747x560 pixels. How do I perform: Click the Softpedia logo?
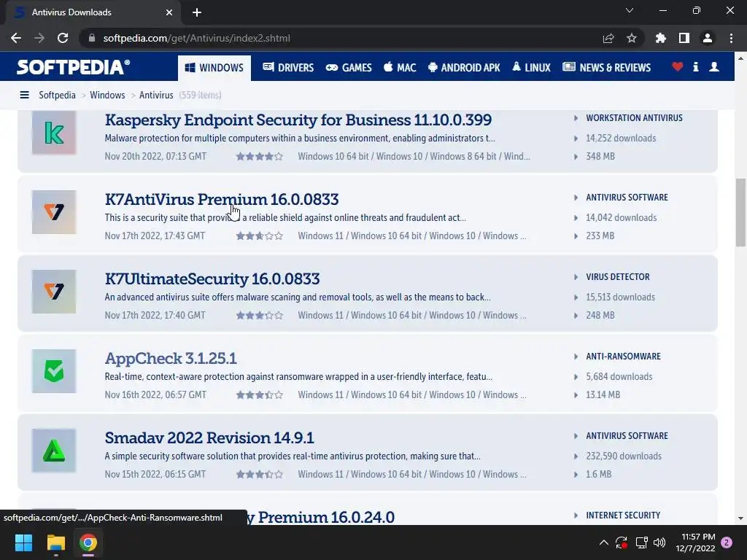(x=74, y=67)
